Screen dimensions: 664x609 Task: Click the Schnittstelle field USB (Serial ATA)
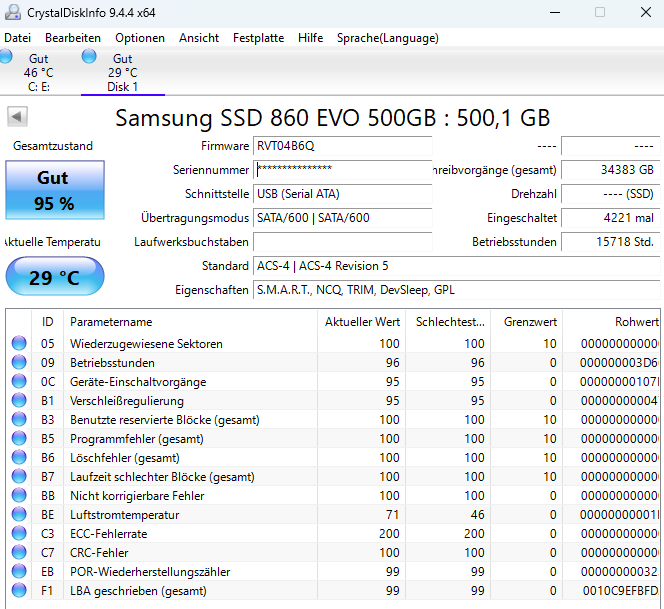(x=342, y=194)
